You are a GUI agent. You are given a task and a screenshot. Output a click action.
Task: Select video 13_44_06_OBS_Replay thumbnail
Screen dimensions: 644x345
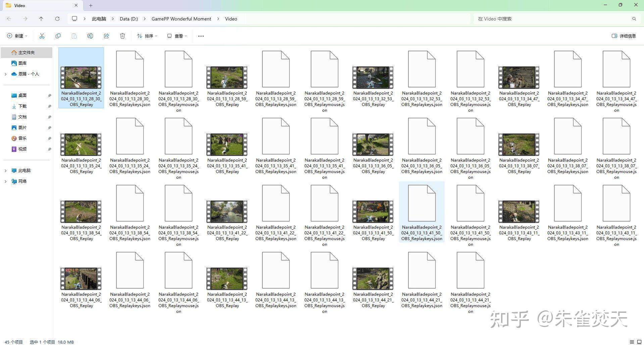tap(81, 279)
